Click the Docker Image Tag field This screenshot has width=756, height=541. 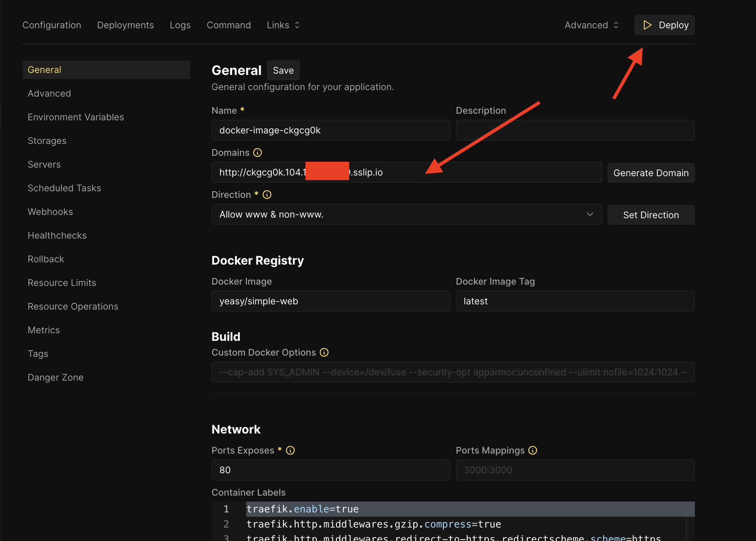point(575,301)
